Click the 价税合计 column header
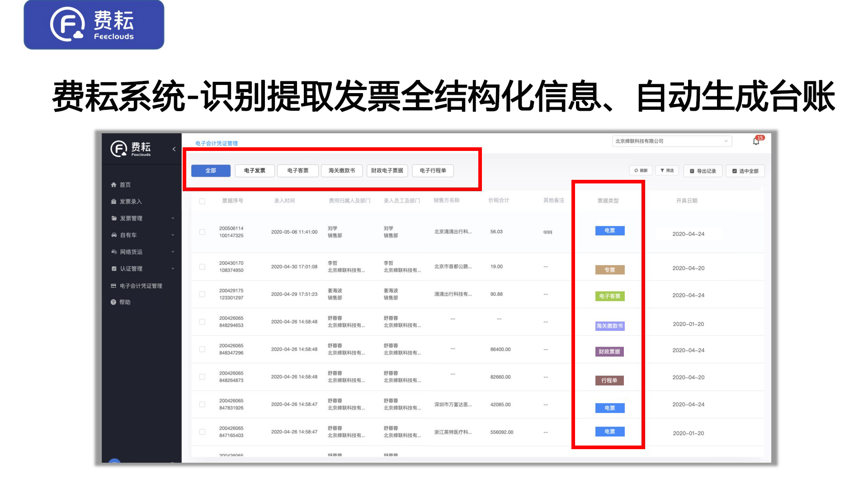Image resolution: width=868 pixels, height=488 pixels. pos(499,200)
